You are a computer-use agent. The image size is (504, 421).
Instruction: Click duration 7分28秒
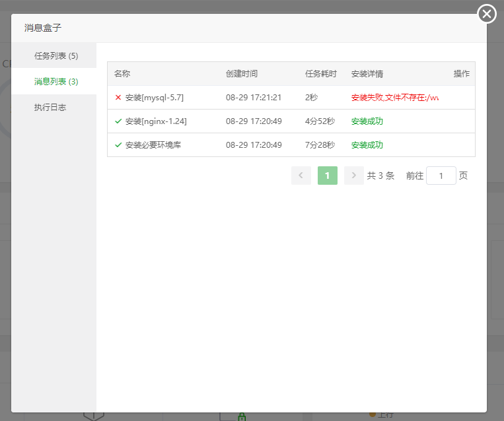click(320, 145)
